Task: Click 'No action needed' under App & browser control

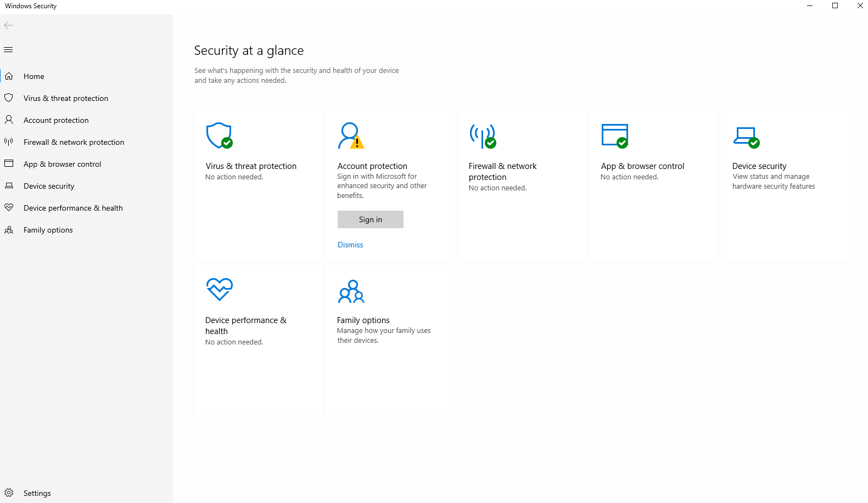Action: pos(630,177)
